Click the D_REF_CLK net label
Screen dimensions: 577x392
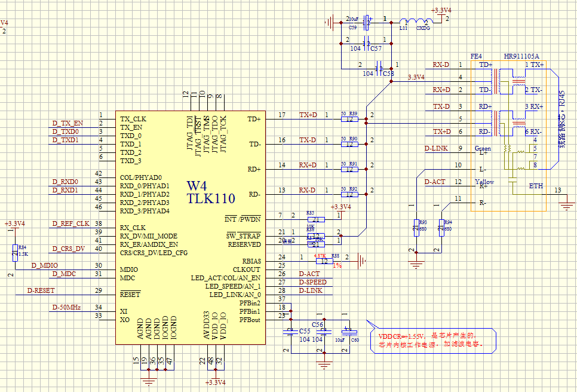[70, 223]
